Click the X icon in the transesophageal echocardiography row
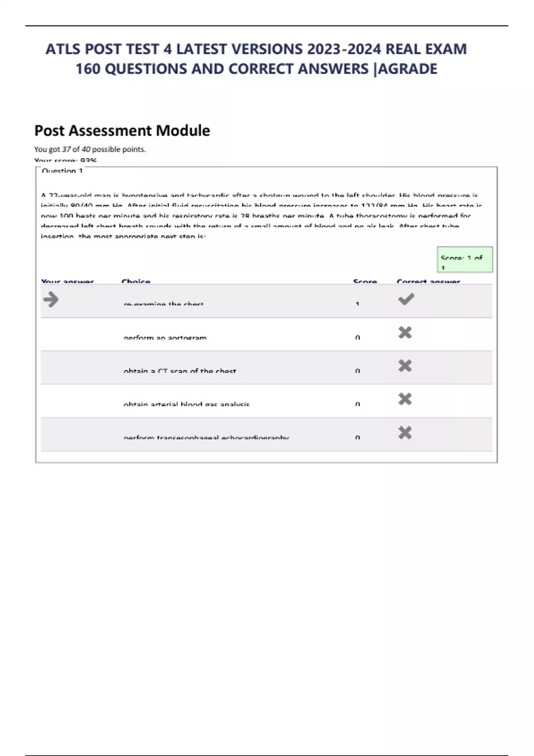Image resolution: width=534 pixels, height=756 pixels. click(405, 433)
